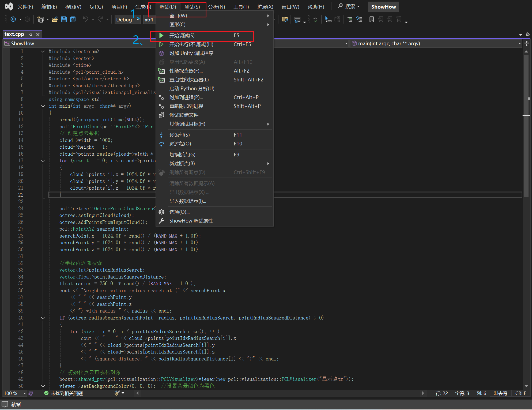Open the 视图(V) menu

click(x=73, y=7)
